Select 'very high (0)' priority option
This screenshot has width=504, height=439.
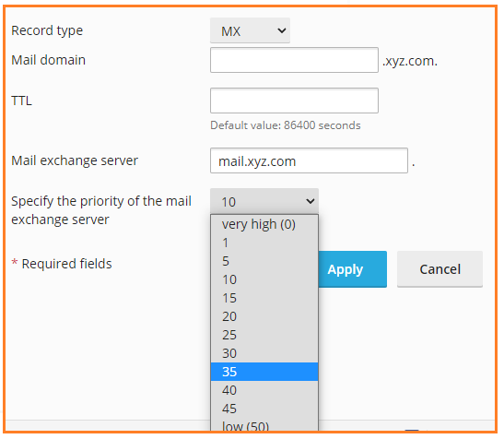pos(264,224)
